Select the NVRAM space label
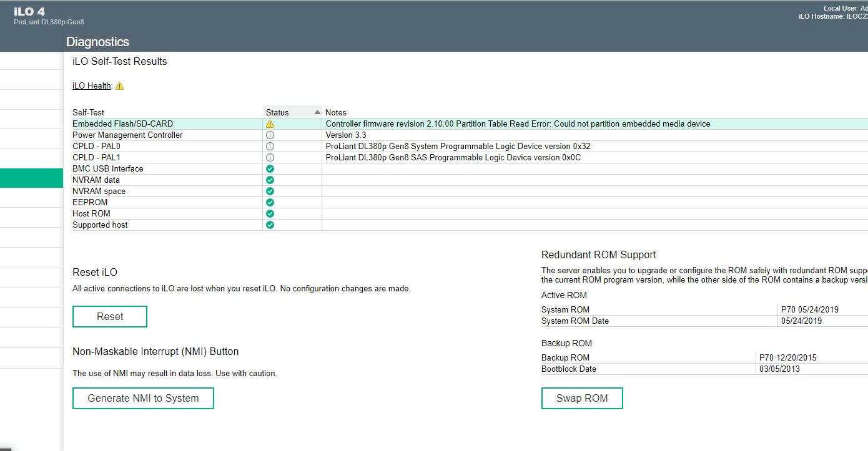Screen dimensions: 868x451 click(99, 192)
